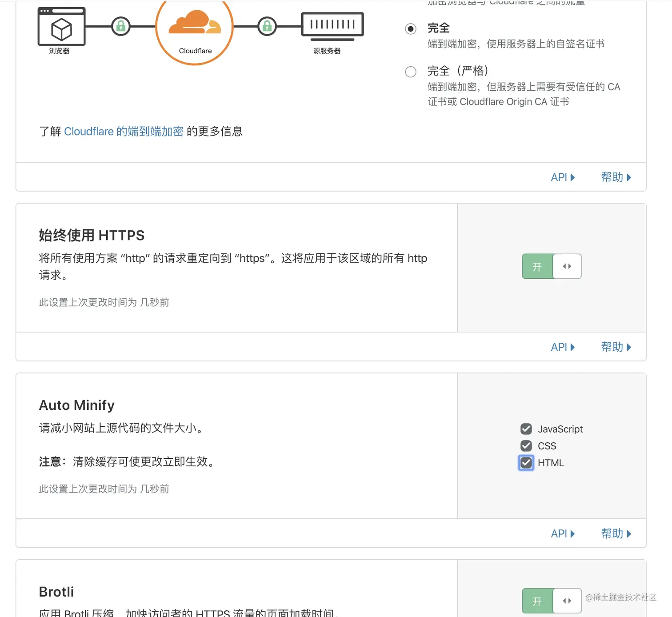This screenshot has height=617, width=672.
Task: Uncheck CSS in Auto Minify
Action: pos(526,446)
